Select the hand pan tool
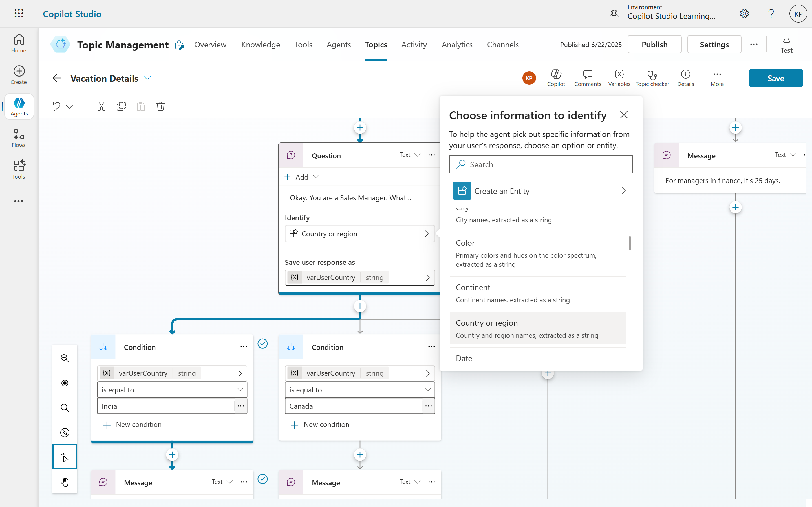The height and width of the screenshot is (507, 812). point(65,482)
